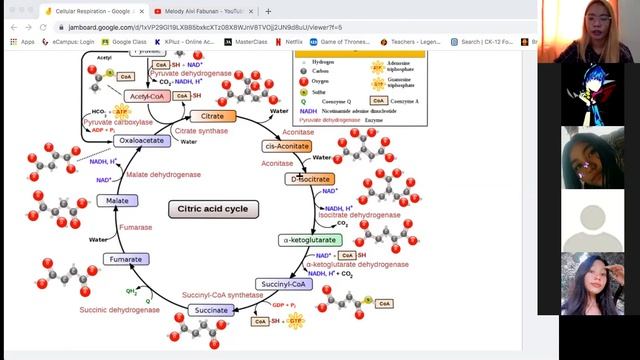The image size is (640, 360).
Task: Switch to Melody Alvi Fabunan YouTube tab
Action: coord(204,11)
